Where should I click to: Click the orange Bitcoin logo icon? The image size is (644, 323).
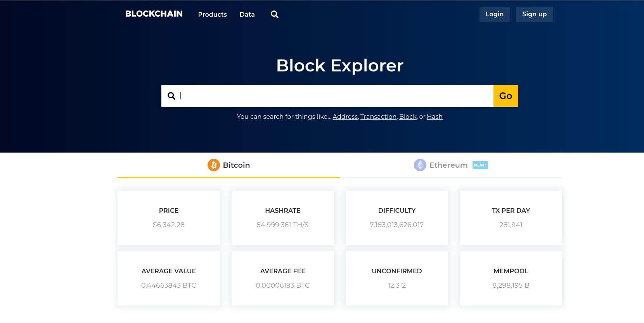pyautogui.click(x=214, y=165)
